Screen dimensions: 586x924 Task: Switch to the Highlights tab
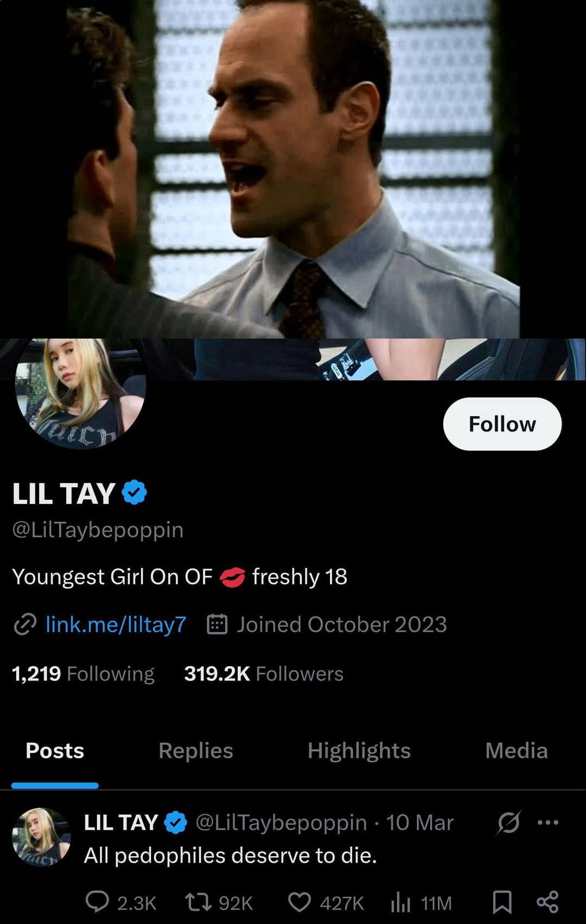pos(359,751)
